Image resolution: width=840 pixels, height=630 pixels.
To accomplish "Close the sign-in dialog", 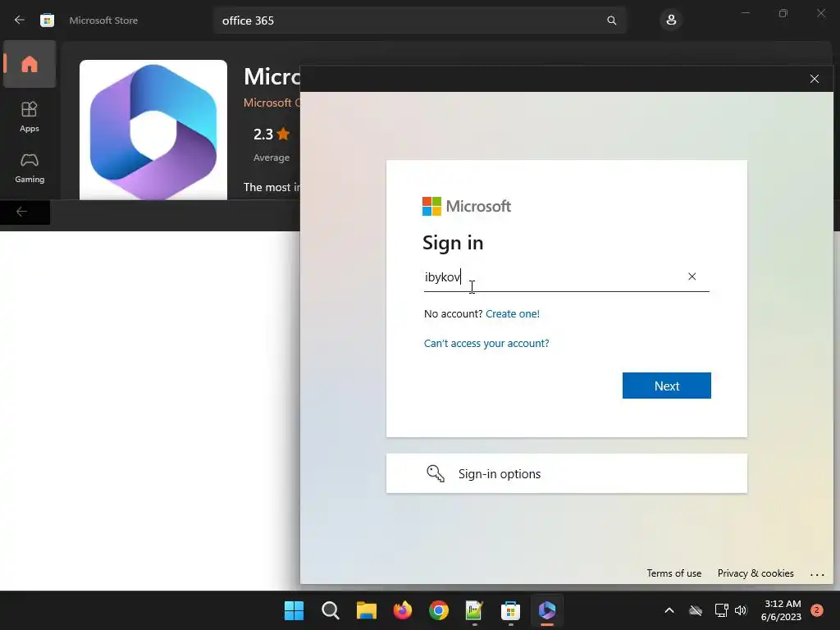I will pyautogui.click(x=815, y=79).
